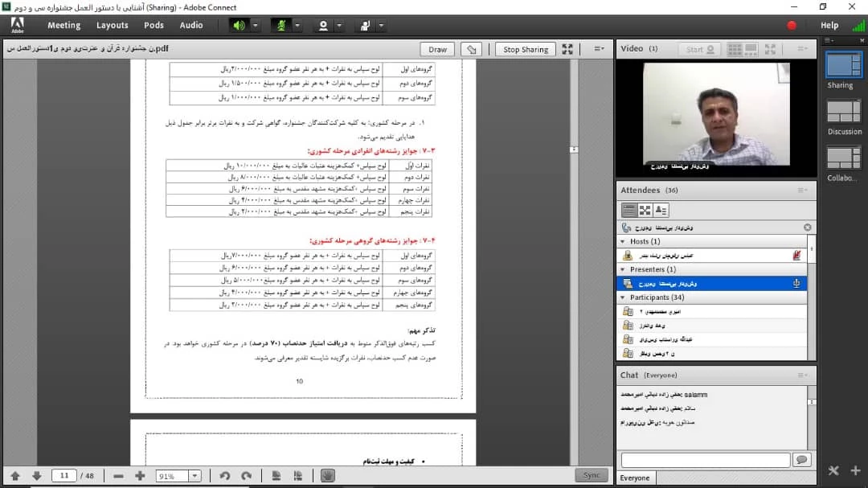The width and height of the screenshot is (868, 488).
Task: Open the webcam options dropdown arrow
Action: click(339, 25)
